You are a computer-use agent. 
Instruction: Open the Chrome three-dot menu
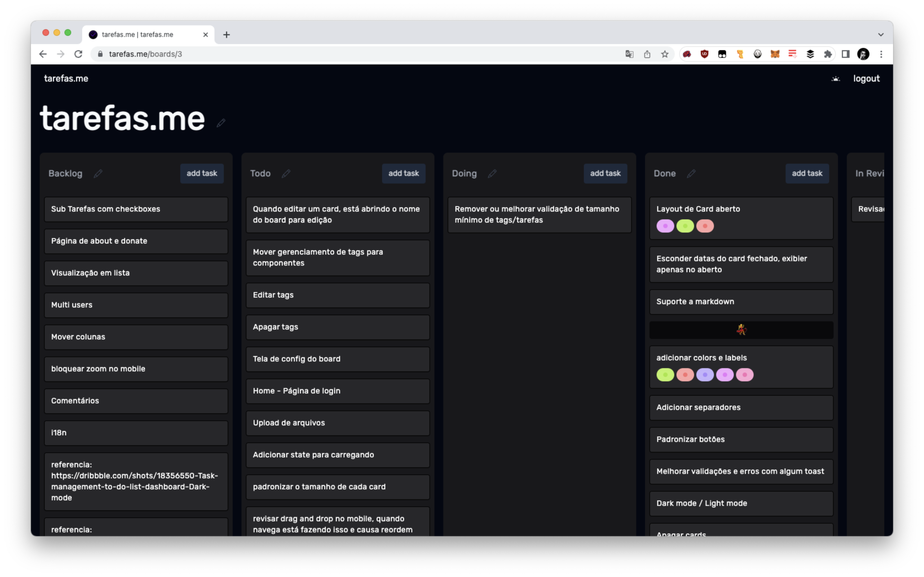(x=881, y=54)
